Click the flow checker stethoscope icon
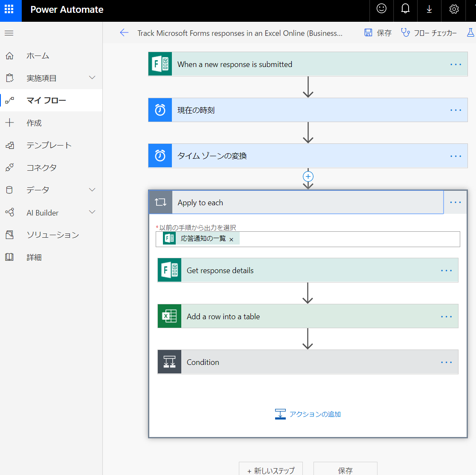 (x=405, y=32)
